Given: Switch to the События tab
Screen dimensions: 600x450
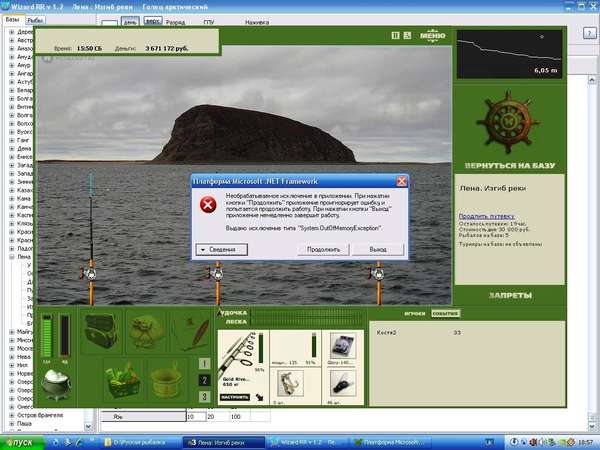Looking at the screenshot, I should click(x=445, y=313).
